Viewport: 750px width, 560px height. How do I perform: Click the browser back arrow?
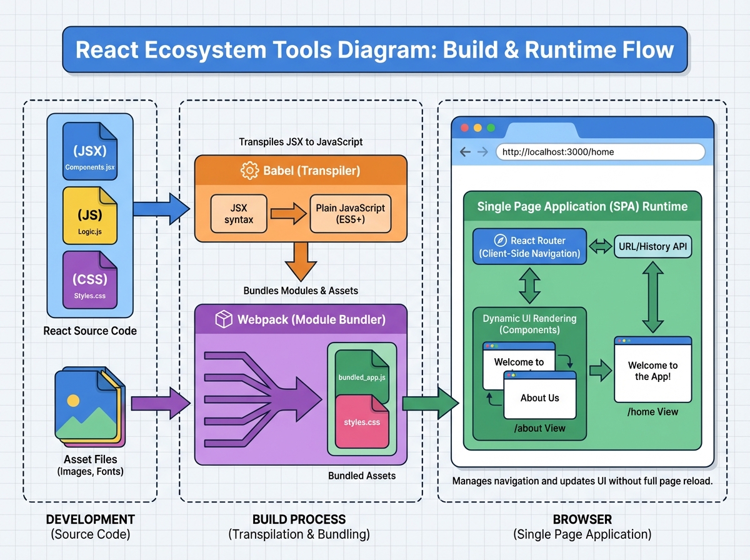466,152
